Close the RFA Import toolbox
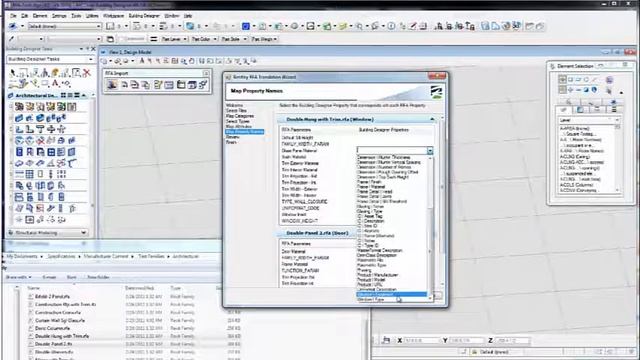 coord(206,73)
